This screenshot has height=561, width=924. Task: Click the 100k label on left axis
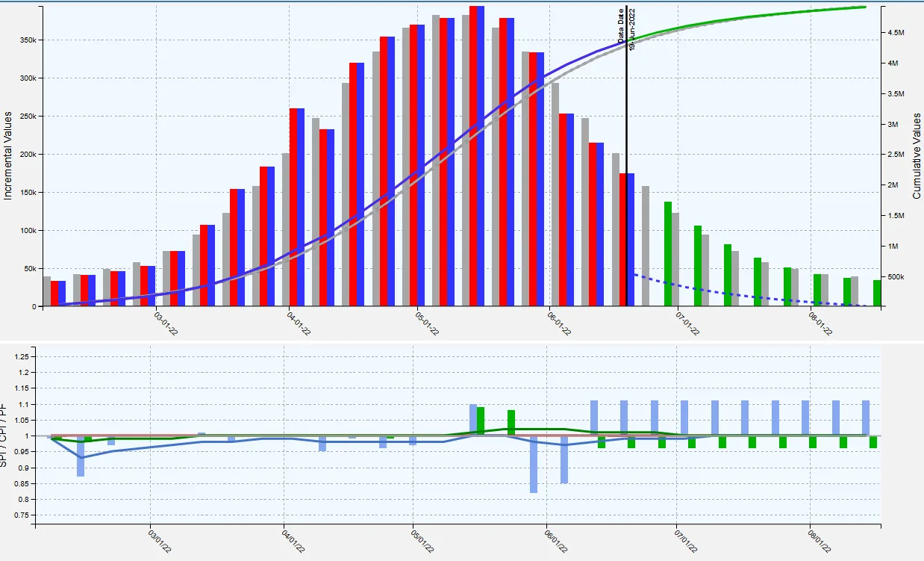point(27,230)
